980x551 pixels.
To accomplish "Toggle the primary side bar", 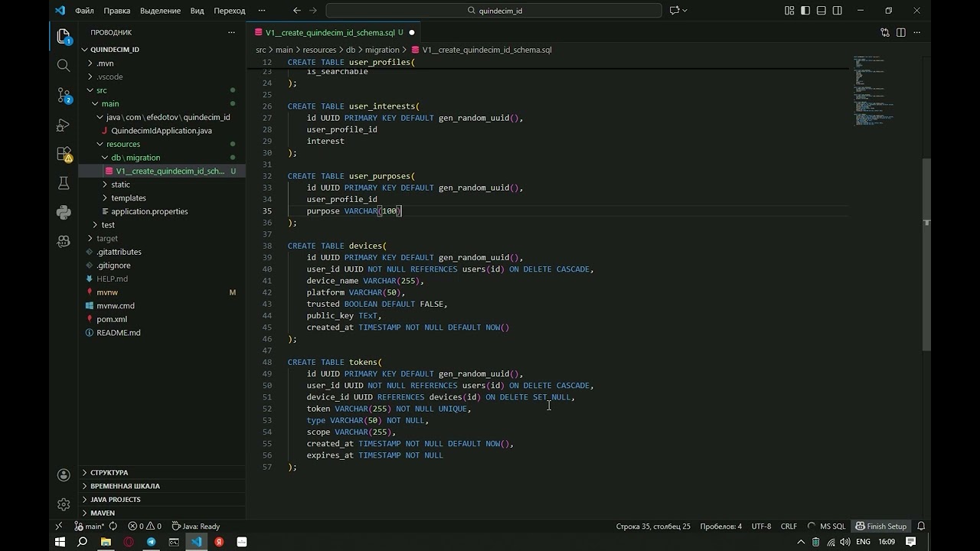I will click(805, 11).
